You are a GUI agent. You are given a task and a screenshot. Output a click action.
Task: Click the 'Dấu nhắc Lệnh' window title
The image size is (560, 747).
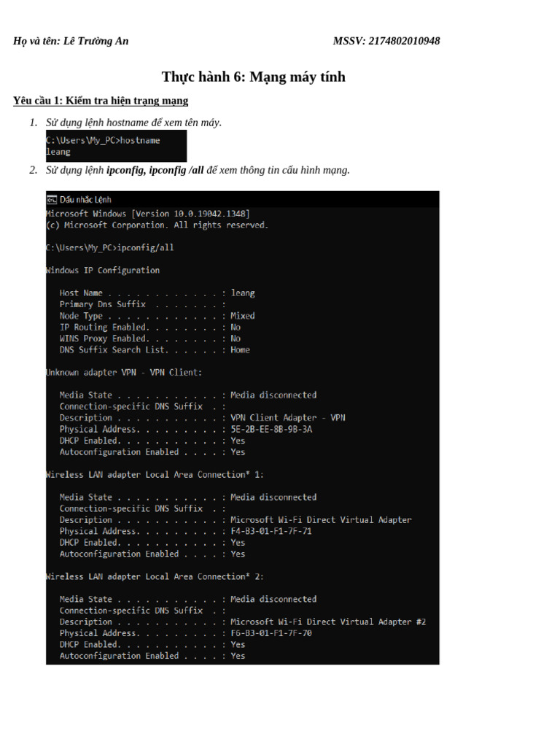point(85,200)
